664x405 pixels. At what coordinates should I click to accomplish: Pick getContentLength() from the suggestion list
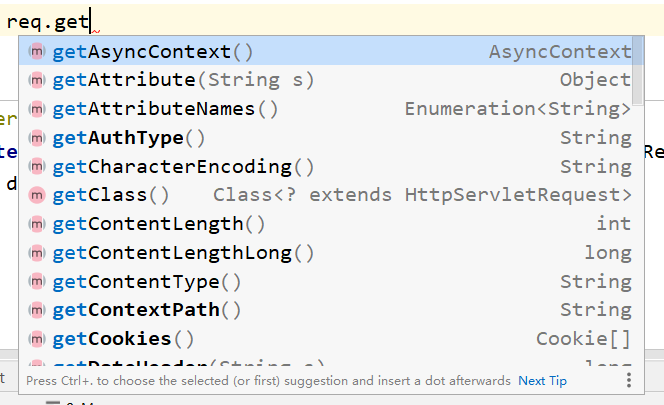(158, 224)
